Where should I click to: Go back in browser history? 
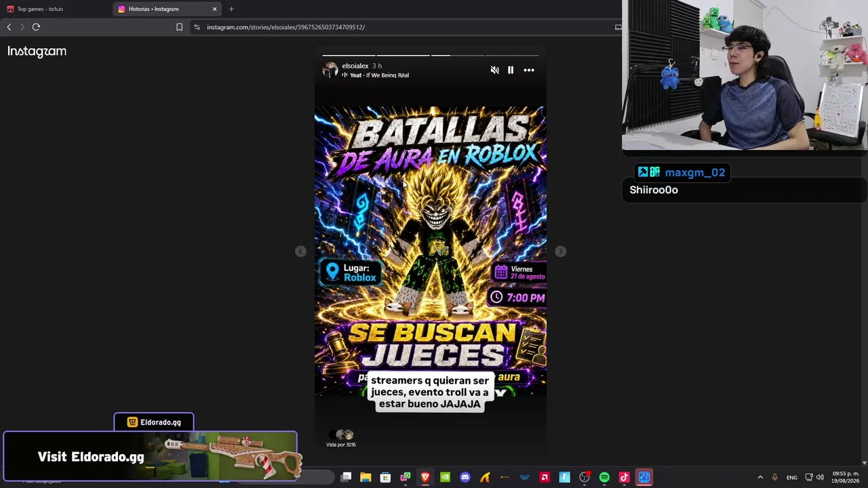coord(9,27)
